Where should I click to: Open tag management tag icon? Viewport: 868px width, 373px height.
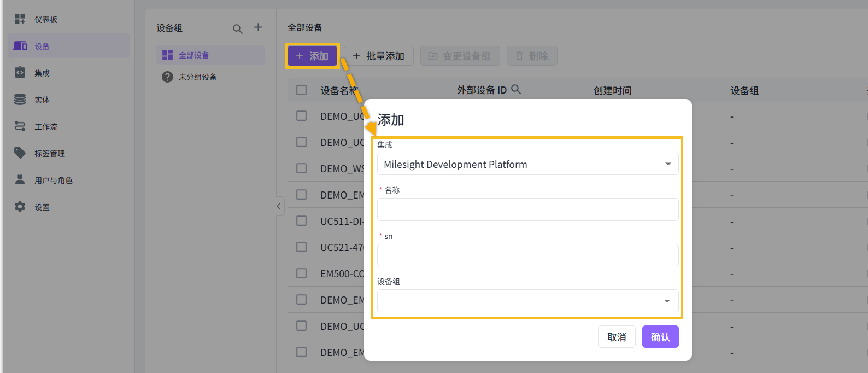click(x=20, y=153)
